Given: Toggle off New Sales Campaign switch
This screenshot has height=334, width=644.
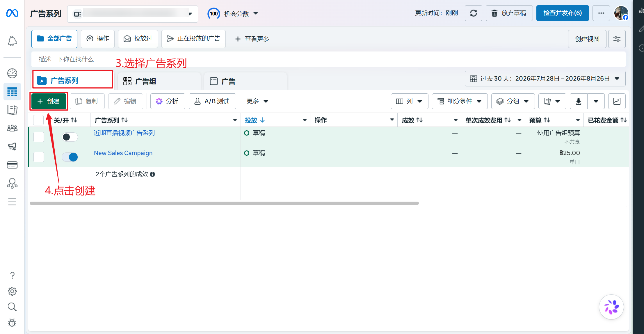Looking at the screenshot, I should 70,157.
